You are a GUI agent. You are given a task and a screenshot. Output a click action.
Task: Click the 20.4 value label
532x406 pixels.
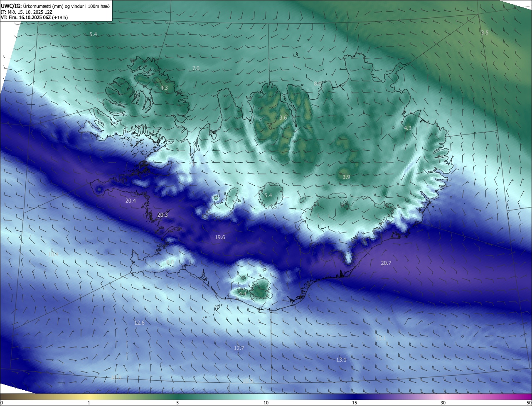coord(131,201)
